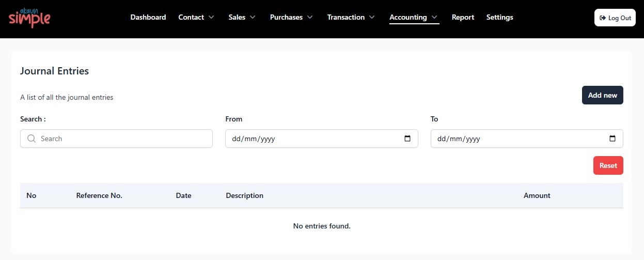Open the Report menu item
The image size is (644, 260).
pos(463,17)
